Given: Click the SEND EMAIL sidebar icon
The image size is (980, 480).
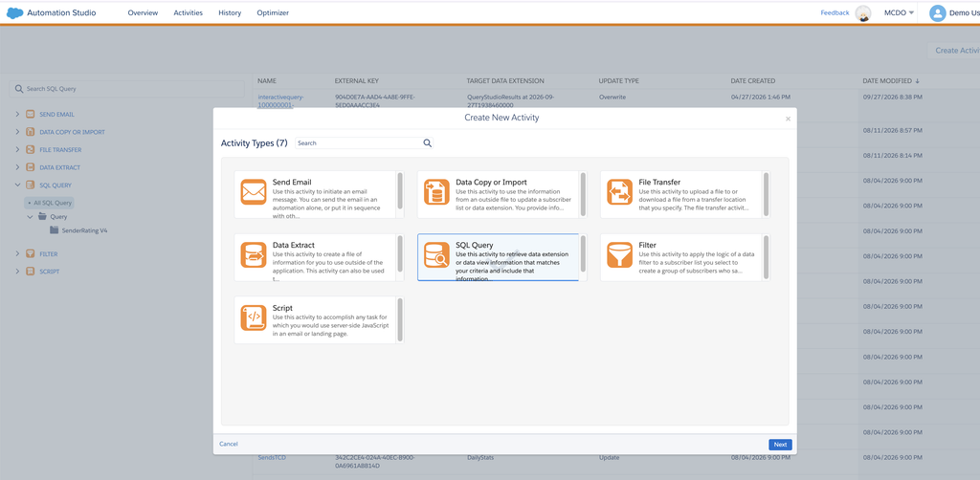Looking at the screenshot, I should tap(30, 115).
